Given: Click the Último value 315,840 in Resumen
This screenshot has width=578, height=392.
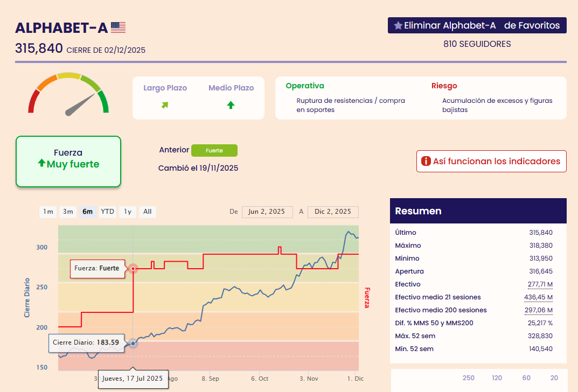Looking at the screenshot, I should point(541,233).
